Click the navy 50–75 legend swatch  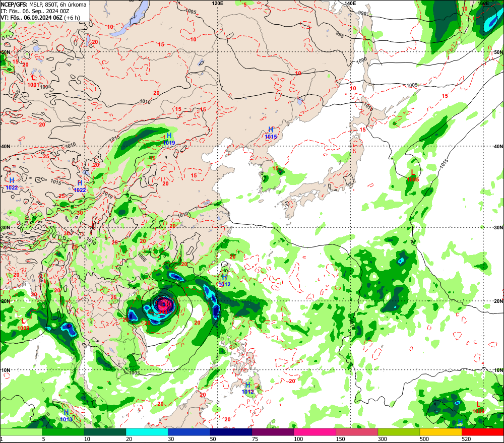pyautogui.click(x=231, y=432)
